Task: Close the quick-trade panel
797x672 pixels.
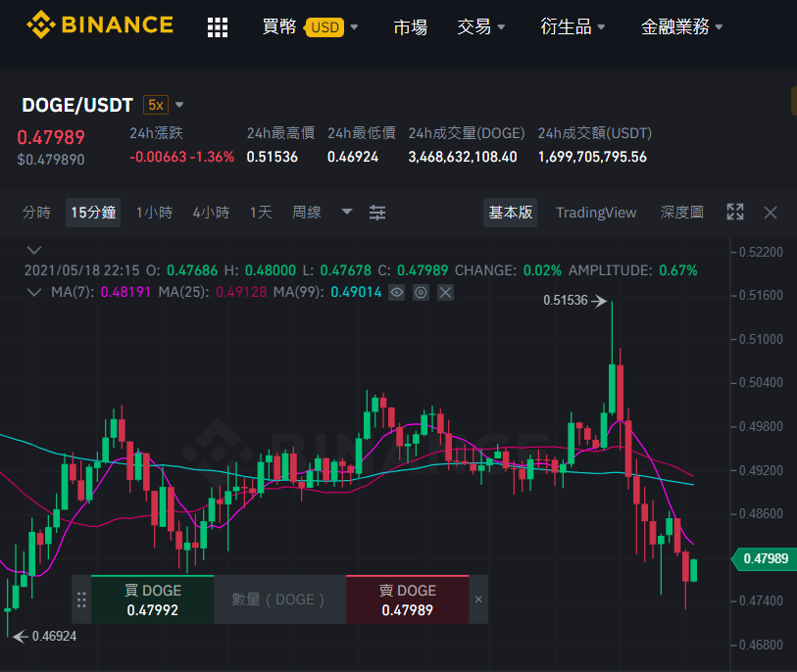Action: (478, 600)
